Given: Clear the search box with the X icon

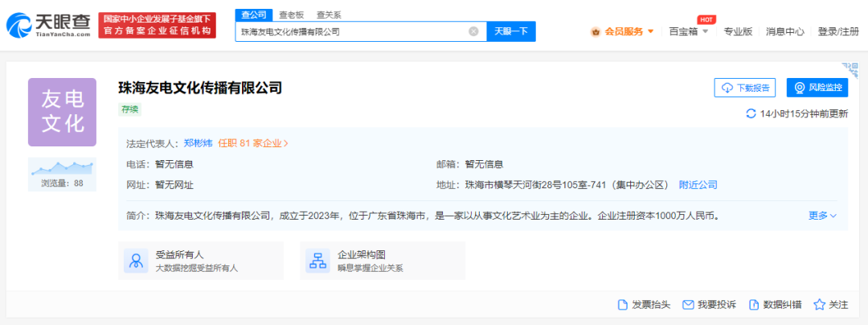Looking at the screenshot, I should pos(473,31).
